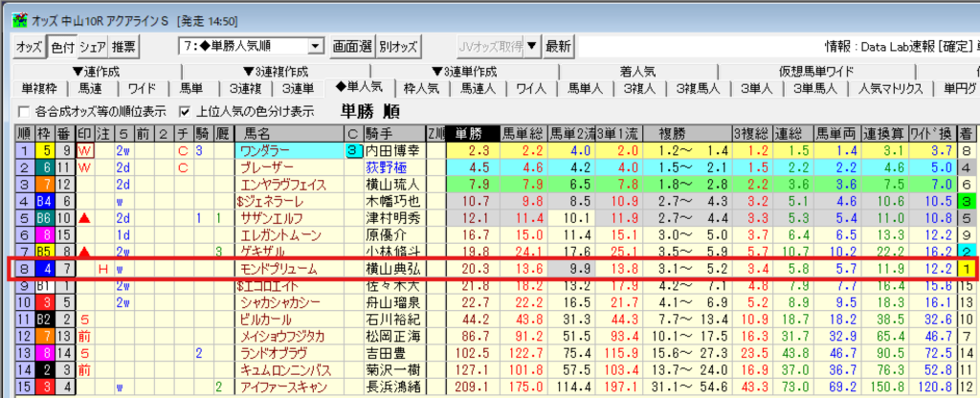Click the yellow frame 5 color cell
The width and height of the screenshot is (980, 398).
point(44,150)
